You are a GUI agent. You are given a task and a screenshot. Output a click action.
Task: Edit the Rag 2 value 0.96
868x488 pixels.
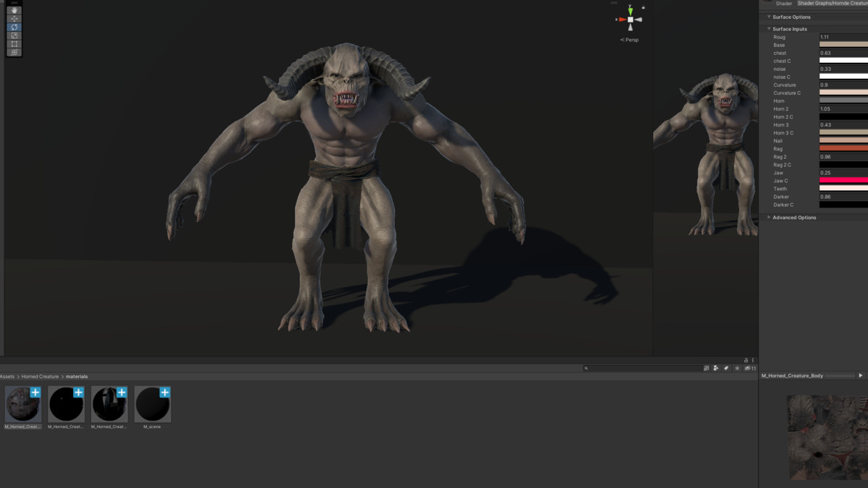(843, 156)
